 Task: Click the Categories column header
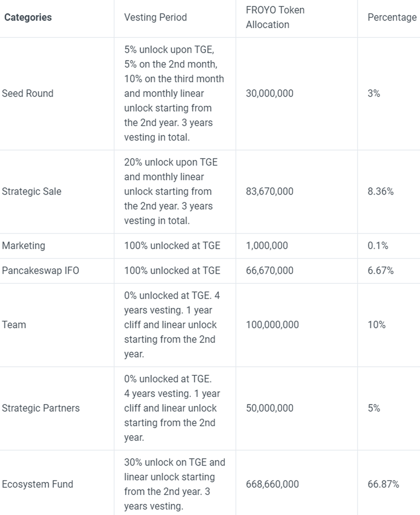click(28, 17)
